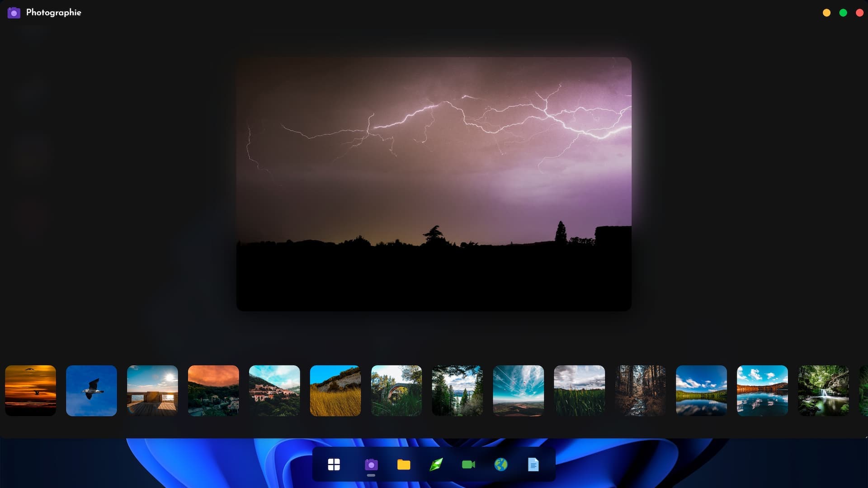The width and height of the screenshot is (868, 488).
Task: Select the pine trees and lake thumbnail
Action: click(x=458, y=391)
